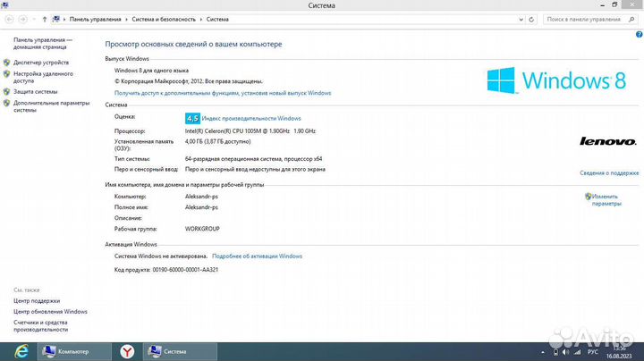644x361 pixels.
Task: Refresh the System page
Action: point(531,20)
